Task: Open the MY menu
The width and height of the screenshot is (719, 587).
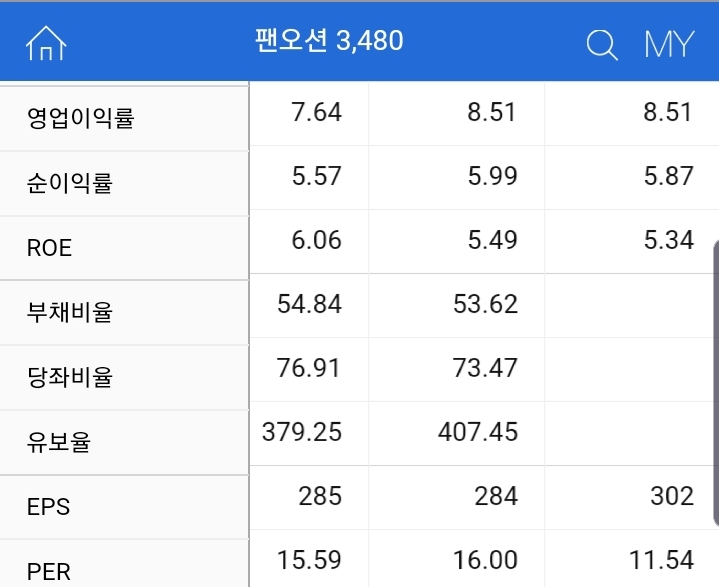Action: tap(669, 44)
